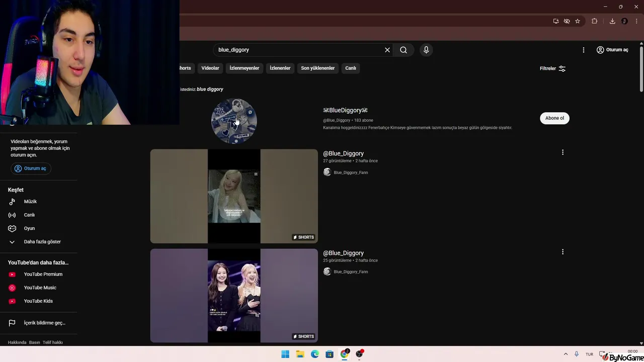The width and height of the screenshot is (644, 362).
Task: Open YouTube Kids link
Action: pyautogui.click(x=39, y=301)
